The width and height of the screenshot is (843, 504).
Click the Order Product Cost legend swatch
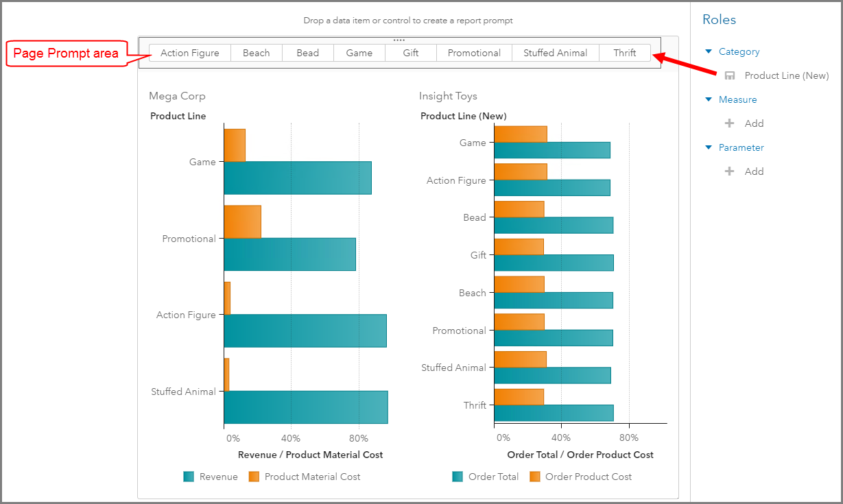point(535,477)
